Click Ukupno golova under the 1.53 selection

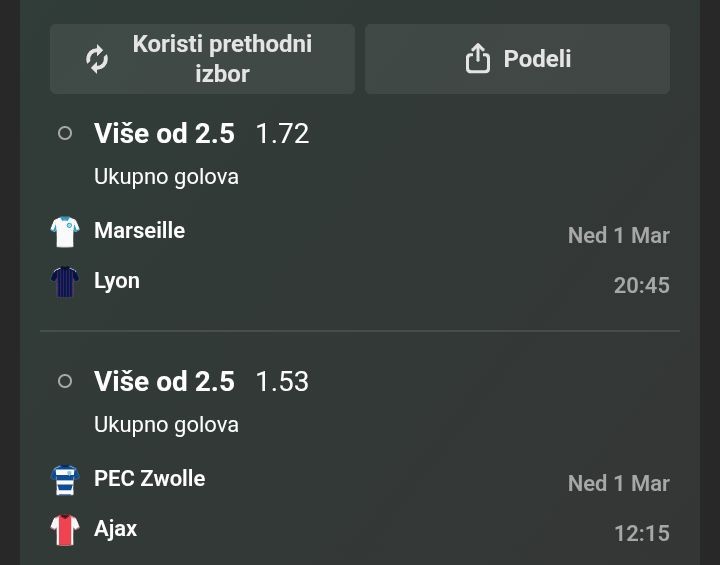point(166,424)
